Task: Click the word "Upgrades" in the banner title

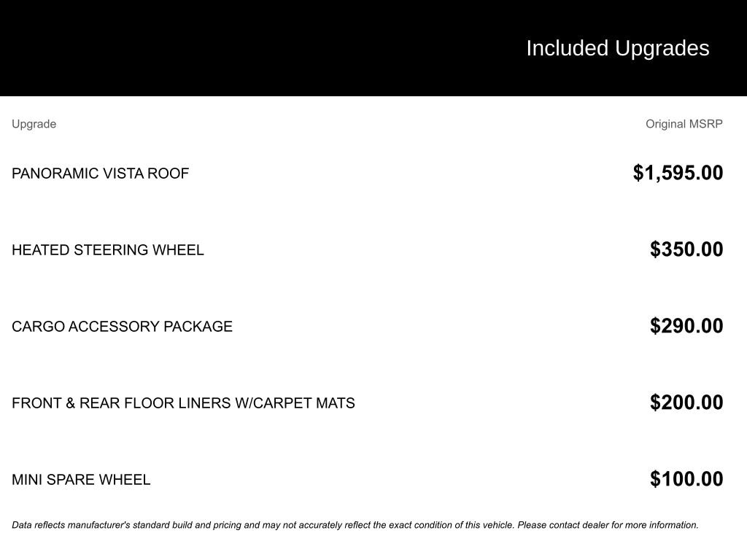Action: click(662, 48)
